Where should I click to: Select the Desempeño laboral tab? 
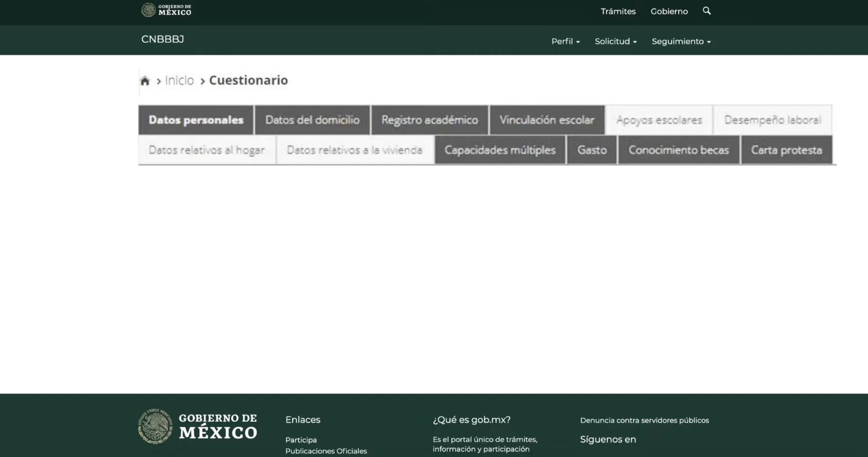tap(772, 120)
